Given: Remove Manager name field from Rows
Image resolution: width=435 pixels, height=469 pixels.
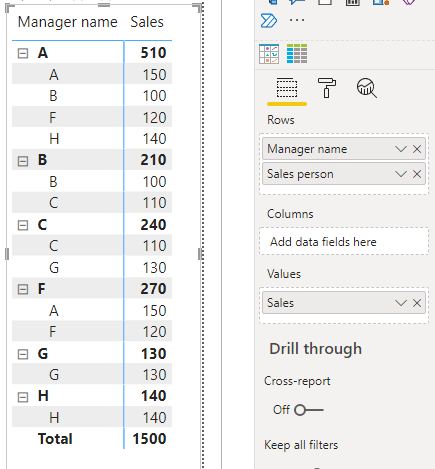Looking at the screenshot, I should pyautogui.click(x=417, y=149).
